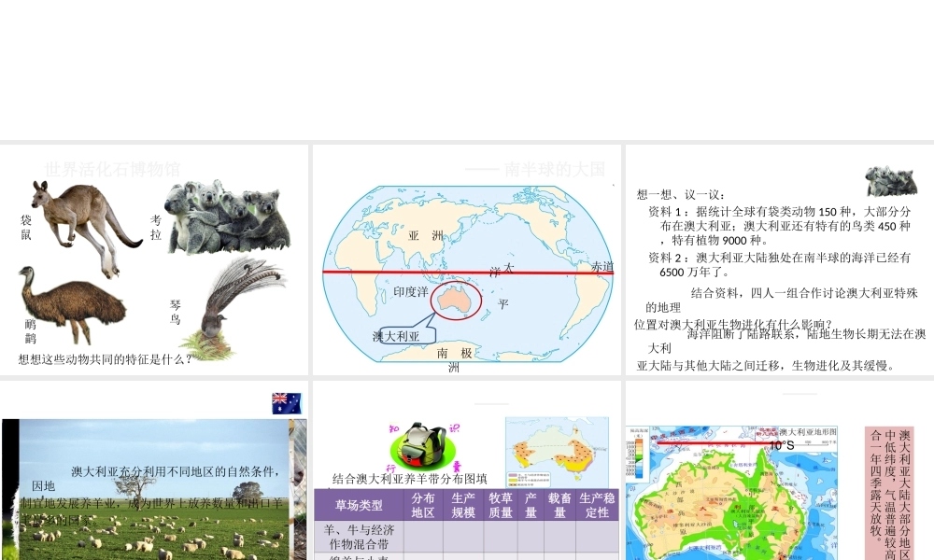
Task: Click the 琴鸟 label
Action: (x=176, y=312)
